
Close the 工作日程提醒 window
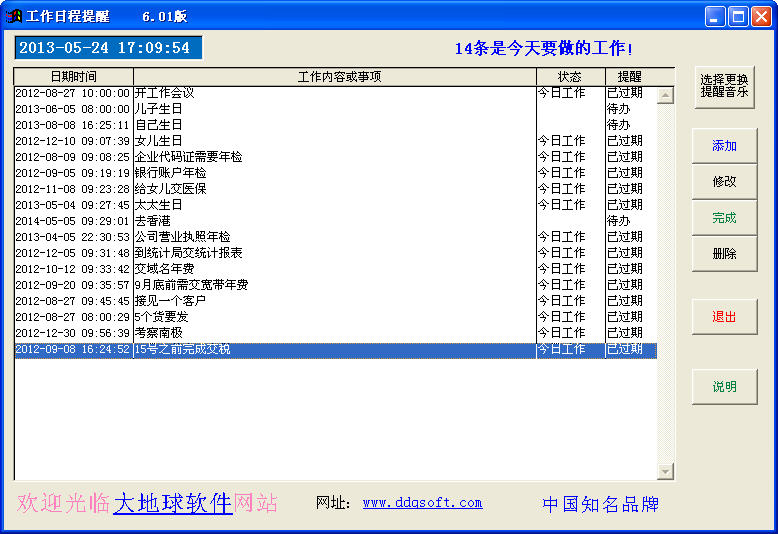[761, 16]
